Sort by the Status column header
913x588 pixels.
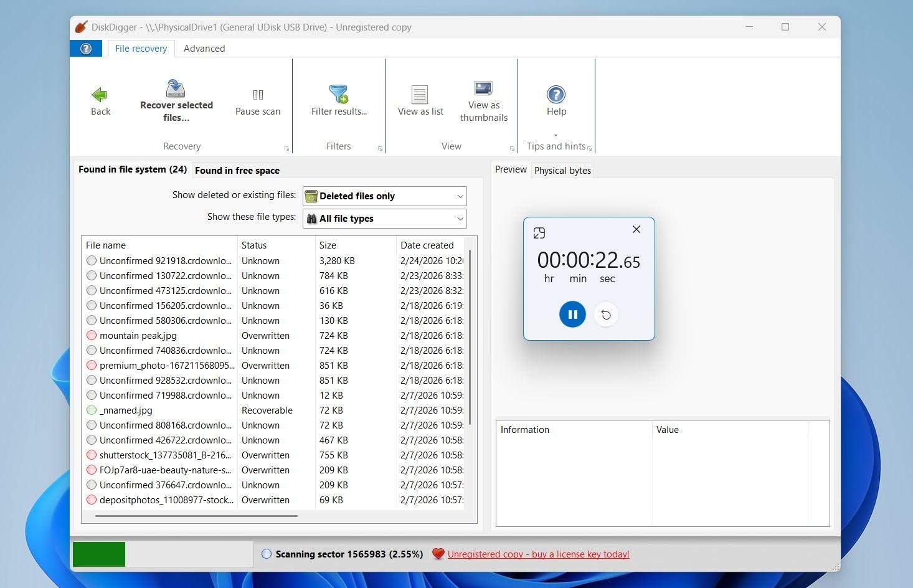(x=277, y=245)
